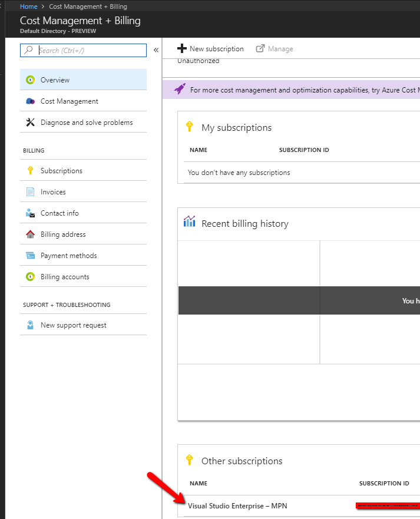Open Diagnose and solve problems

[x=83, y=123]
